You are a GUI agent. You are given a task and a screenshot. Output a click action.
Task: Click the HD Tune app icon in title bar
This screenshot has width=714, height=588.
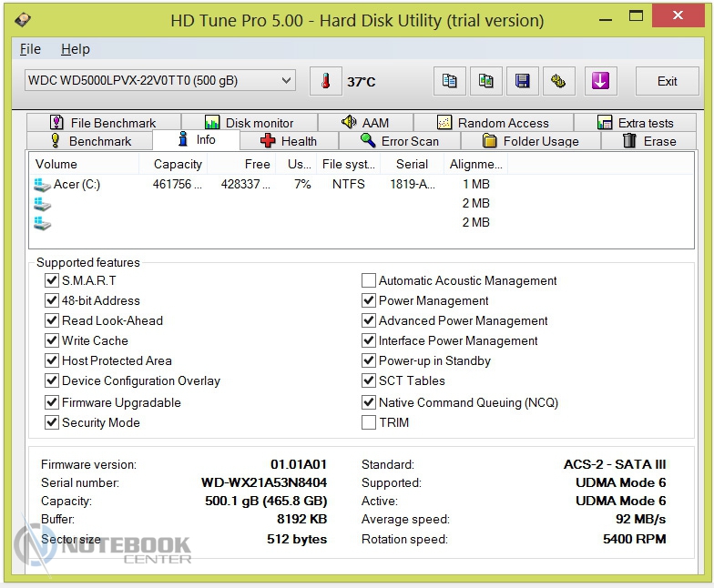click(x=23, y=20)
